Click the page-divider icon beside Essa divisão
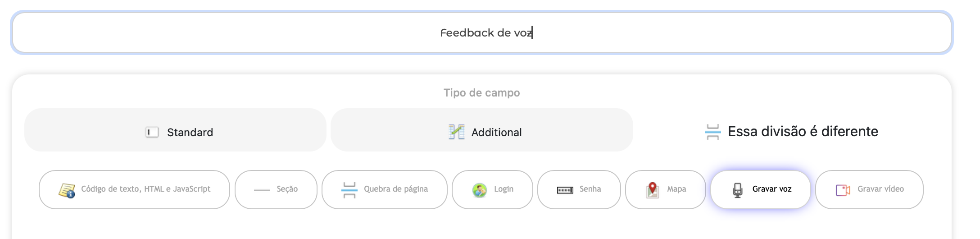980x239 pixels. (712, 132)
